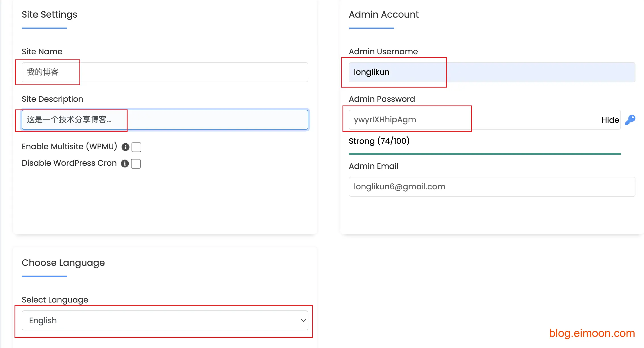The height and width of the screenshot is (348, 644).
Task: Open the Select Language dropdown
Action: 165,320
